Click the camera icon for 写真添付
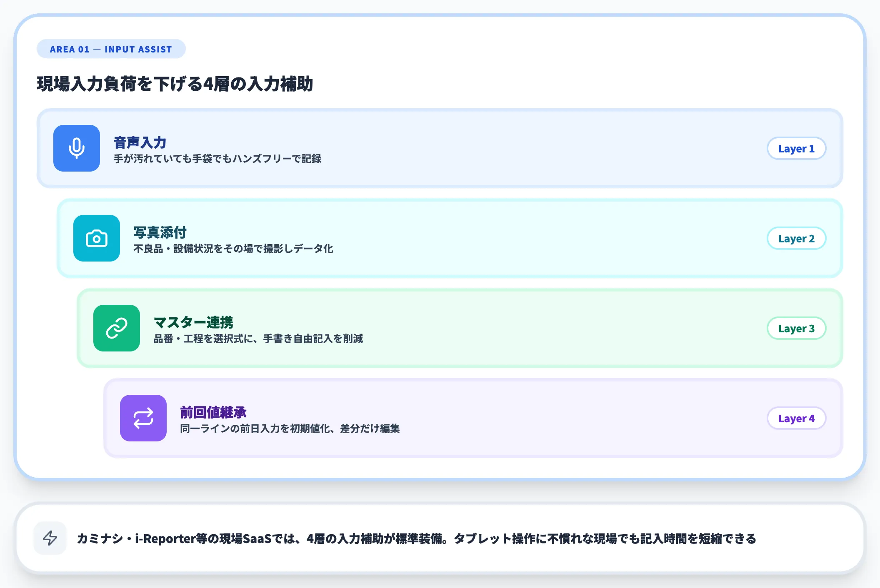The image size is (880, 588). tap(96, 239)
